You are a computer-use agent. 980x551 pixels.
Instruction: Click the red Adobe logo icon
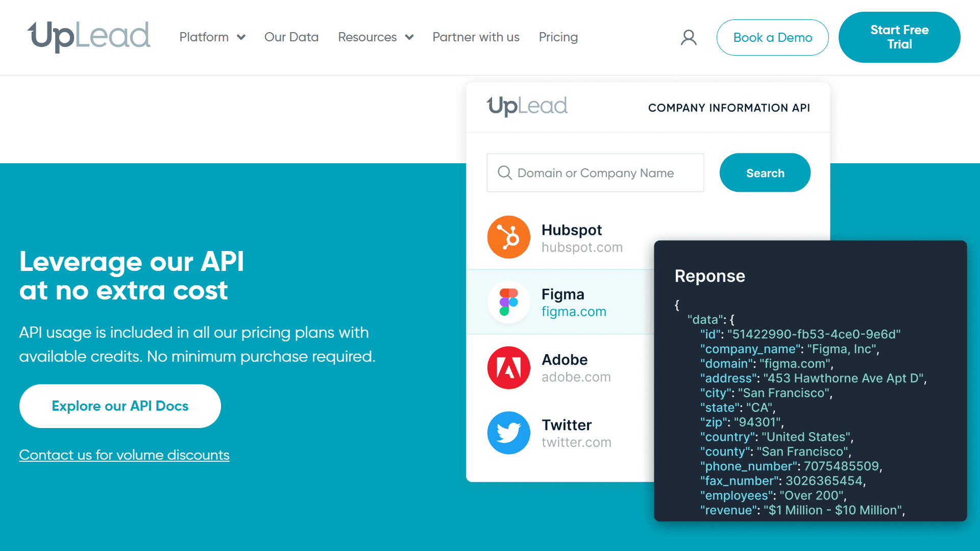coord(508,367)
